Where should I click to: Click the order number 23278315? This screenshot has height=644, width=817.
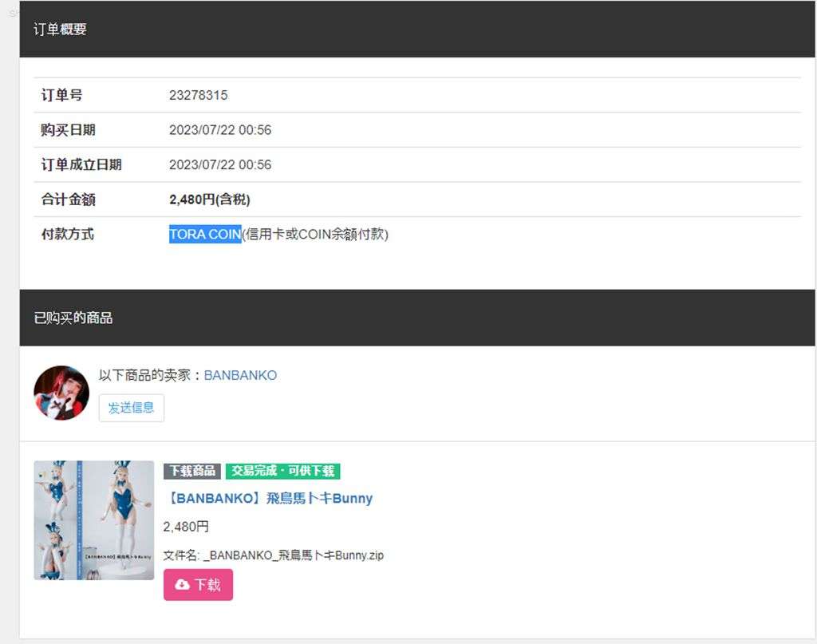(198, 95)
